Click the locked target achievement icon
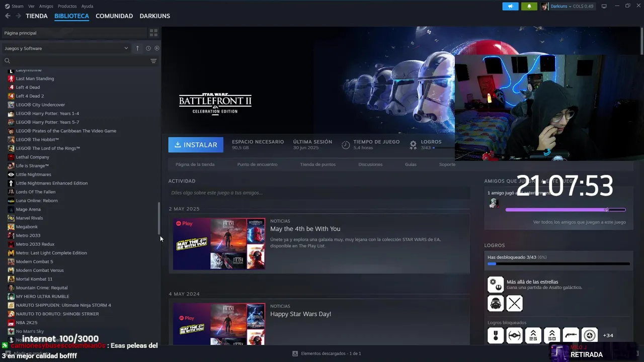The height and width of the screenshot is (362, 644). (x=590, y=335)
